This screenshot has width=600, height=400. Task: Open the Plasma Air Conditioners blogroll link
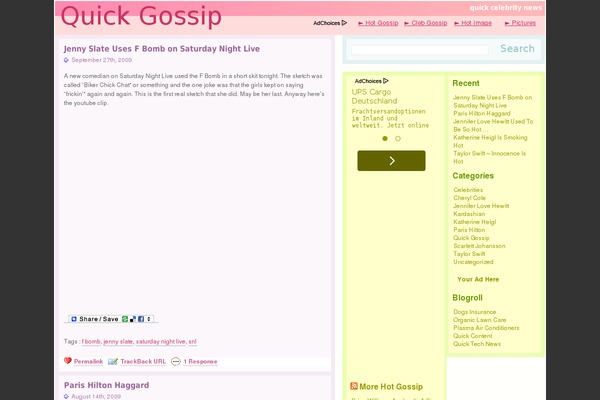tap(486, 328)
